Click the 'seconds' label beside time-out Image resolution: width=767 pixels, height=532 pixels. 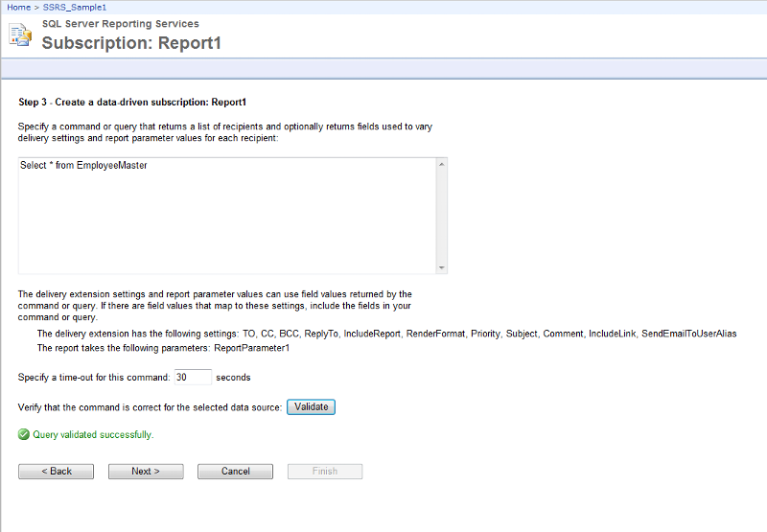point(233,378)
